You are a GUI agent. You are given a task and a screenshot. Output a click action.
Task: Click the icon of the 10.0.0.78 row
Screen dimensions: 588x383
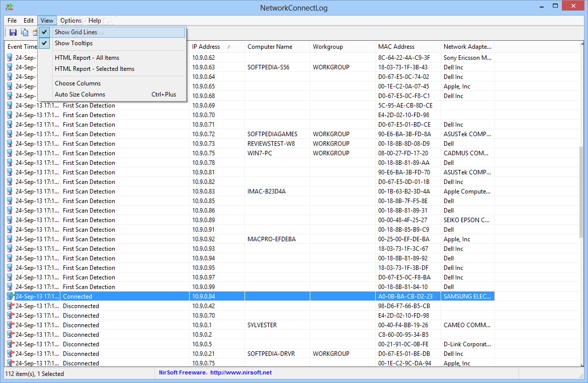[x=10, y=163]
